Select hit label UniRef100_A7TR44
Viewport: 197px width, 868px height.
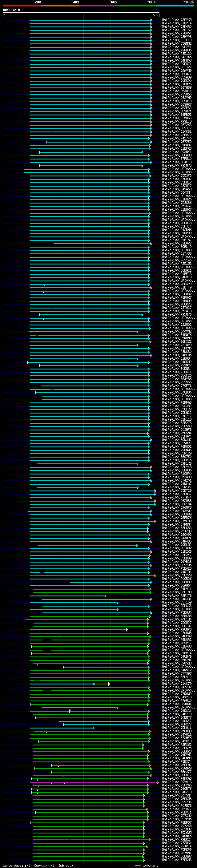tap(177, 497)
